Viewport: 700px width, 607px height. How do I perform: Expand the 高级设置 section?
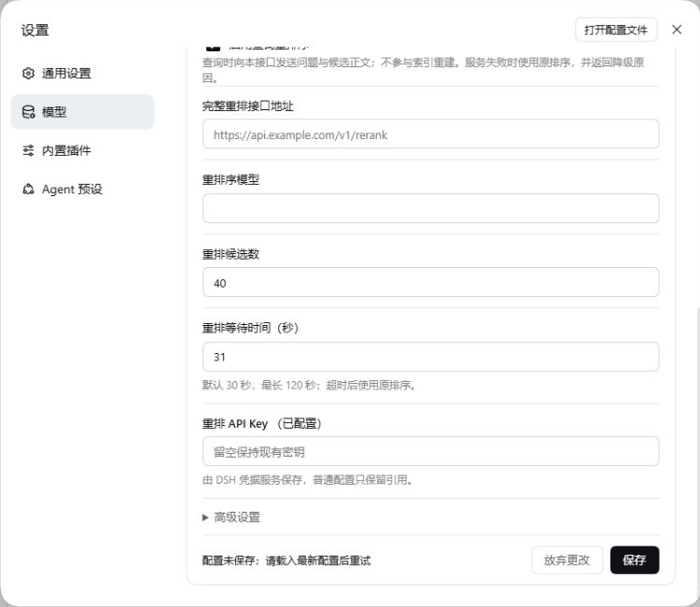(x=231, y=517)
